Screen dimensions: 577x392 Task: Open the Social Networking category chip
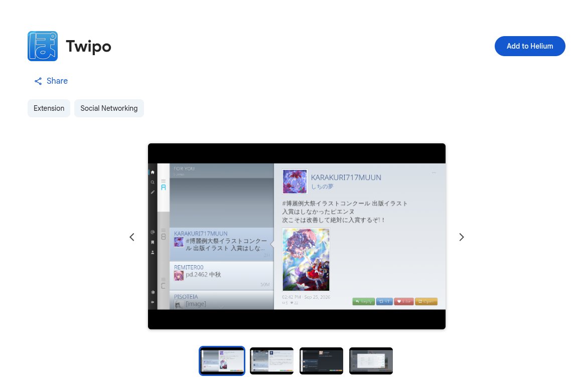click(x=109, y=108)
